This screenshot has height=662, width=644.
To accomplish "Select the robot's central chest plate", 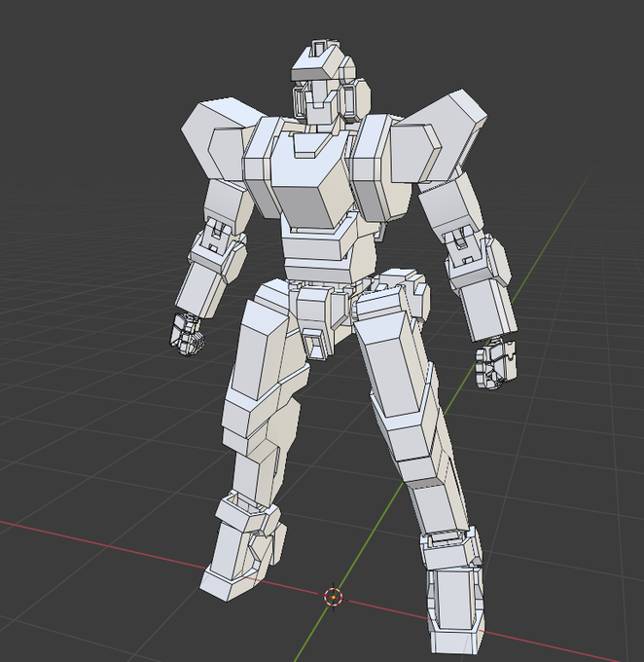I will coord(310,179).
